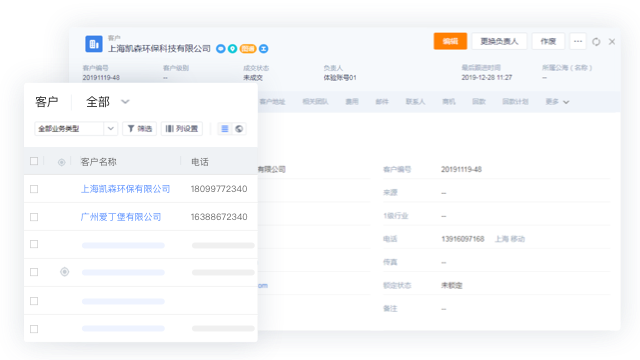Viewport: 640px width, 360px height.
Task: Click the 未锁定 lock status value
Action: pos(451,285)
